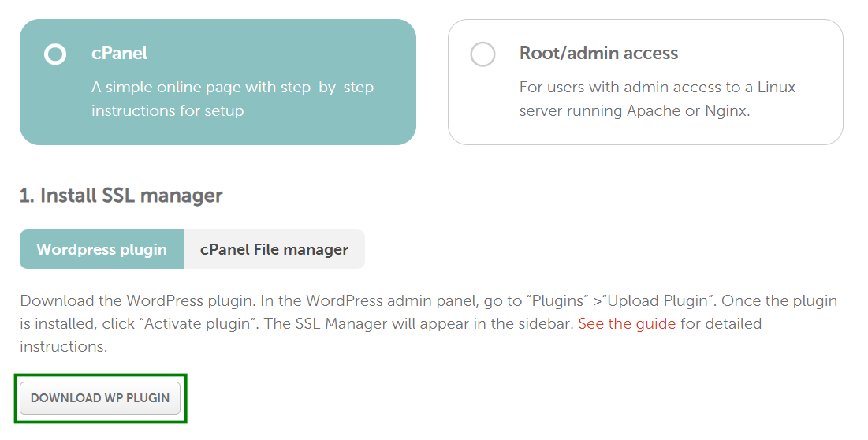
Task: Click the "1. Install SSL manager" heading
Action: [121, 196]
